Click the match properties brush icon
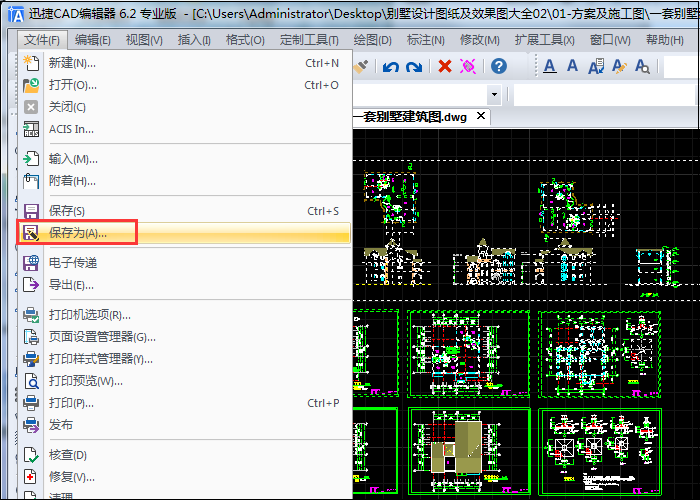The width and height of the screenshot is (700, 500). (x=361, y=67)
